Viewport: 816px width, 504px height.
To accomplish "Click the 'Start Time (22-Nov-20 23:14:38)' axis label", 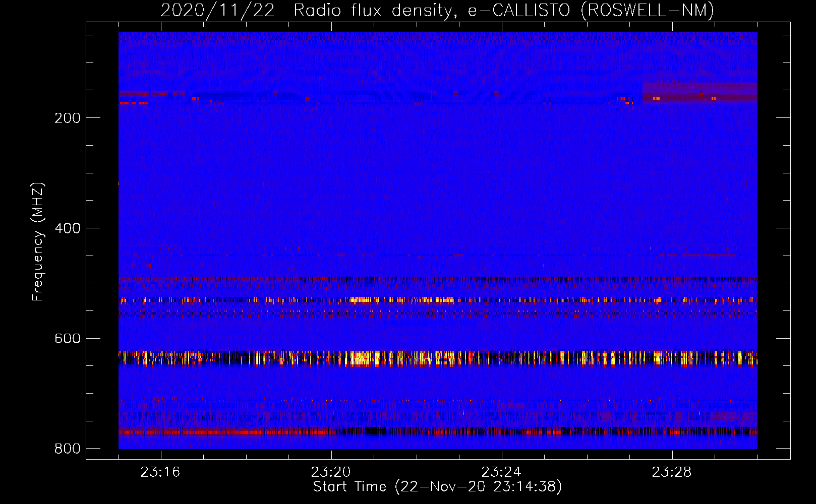I will point(437,487).
